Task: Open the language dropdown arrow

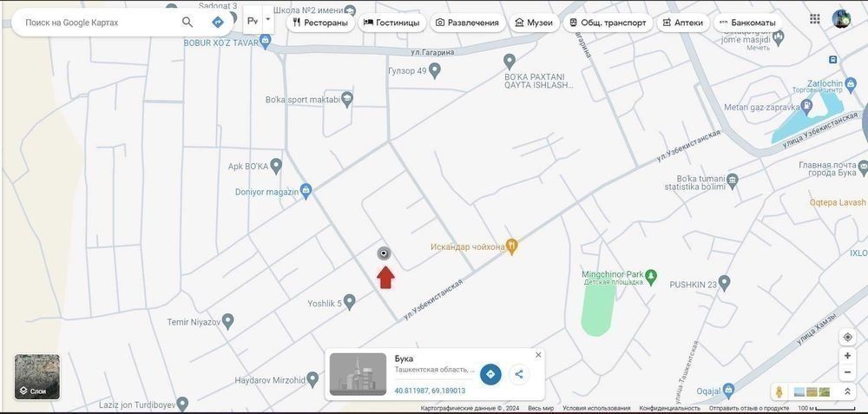Action: click(268, 18)
